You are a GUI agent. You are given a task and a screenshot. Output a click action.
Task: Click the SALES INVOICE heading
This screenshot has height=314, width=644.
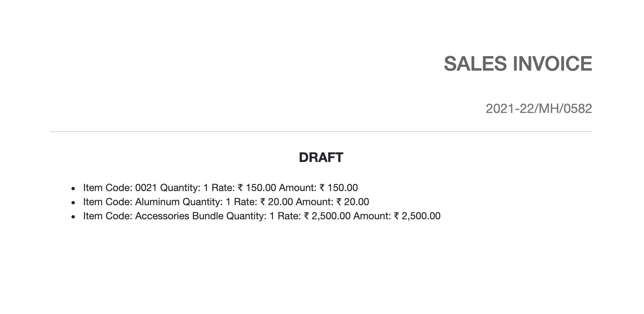[518, 64]
